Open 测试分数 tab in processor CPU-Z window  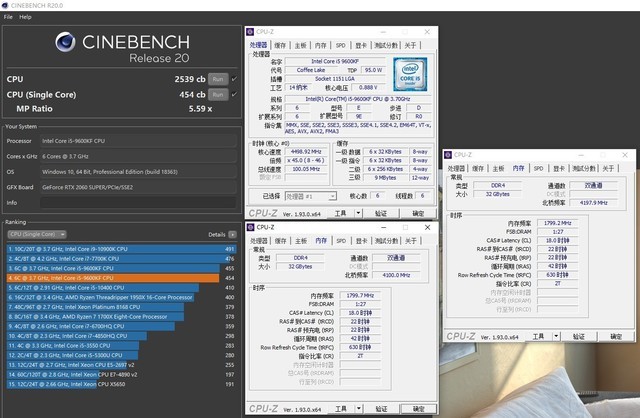tap(386, 45)
